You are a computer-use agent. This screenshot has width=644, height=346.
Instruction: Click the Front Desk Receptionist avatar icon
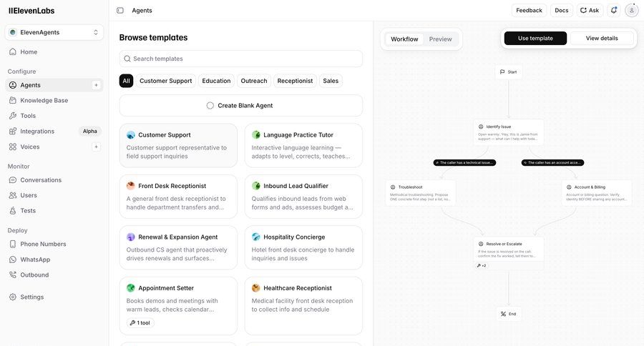pos(131,186)
